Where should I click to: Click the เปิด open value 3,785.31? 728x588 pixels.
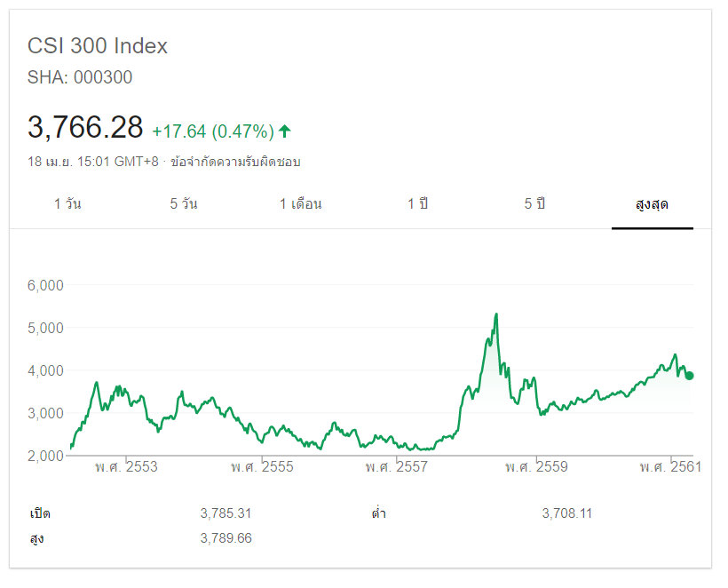point(226,513)
